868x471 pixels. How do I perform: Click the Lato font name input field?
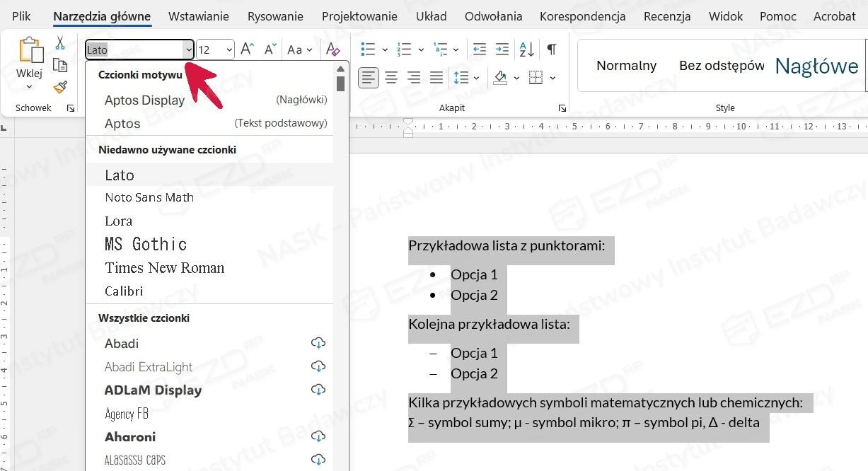[x=133, y=50]
